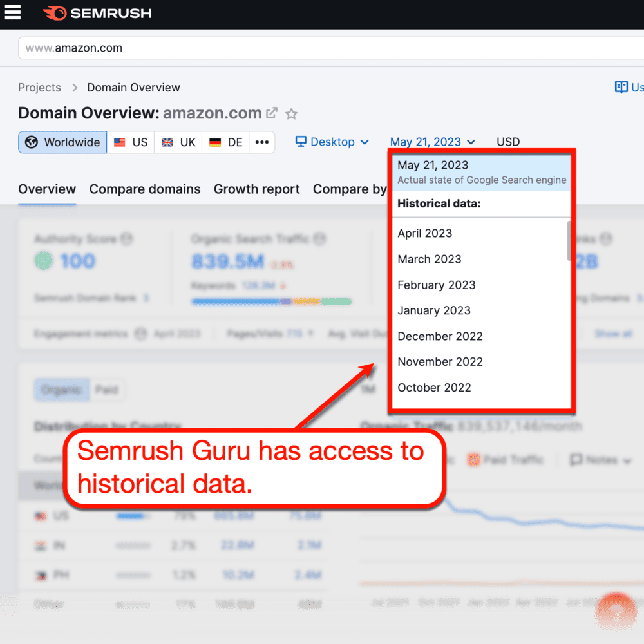Switch to the Compare domains tab
Viewport: 644px width, 644px height.
(x=144, y=189)
